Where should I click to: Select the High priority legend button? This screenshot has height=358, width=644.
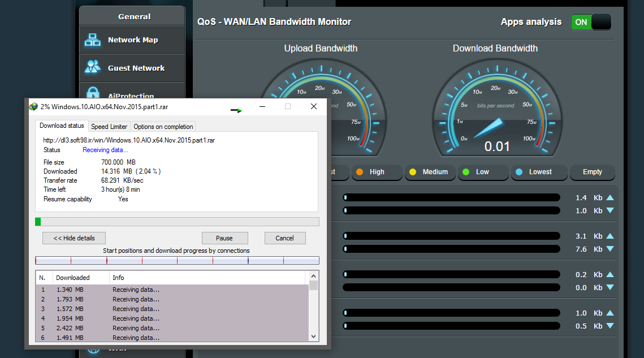click(x=377, y=172)
